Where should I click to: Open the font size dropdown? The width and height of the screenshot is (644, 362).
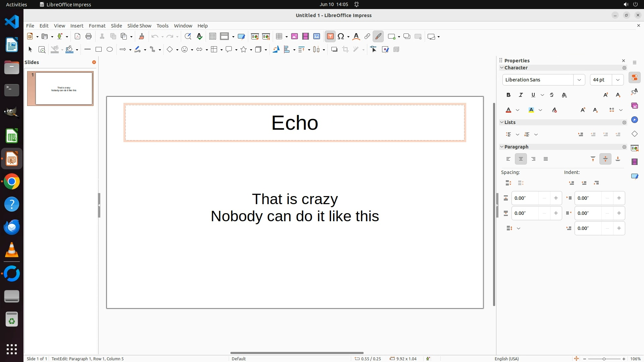tap(618, 80)
